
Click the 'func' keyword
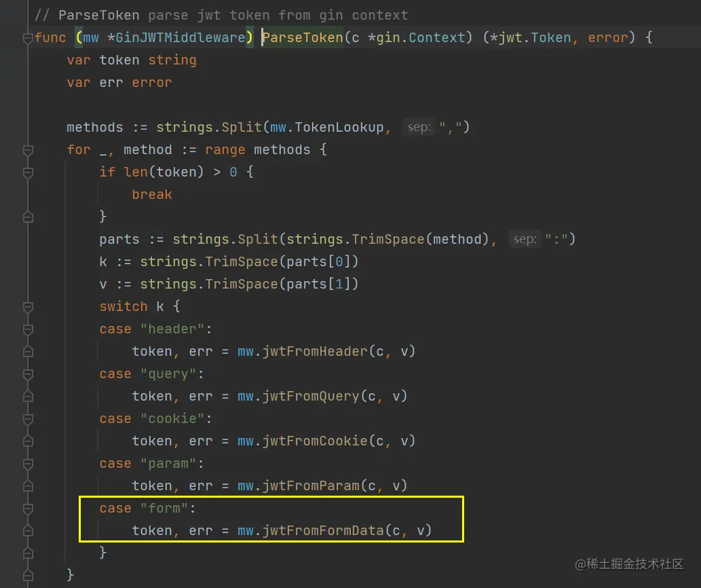(x=50, y=37)
